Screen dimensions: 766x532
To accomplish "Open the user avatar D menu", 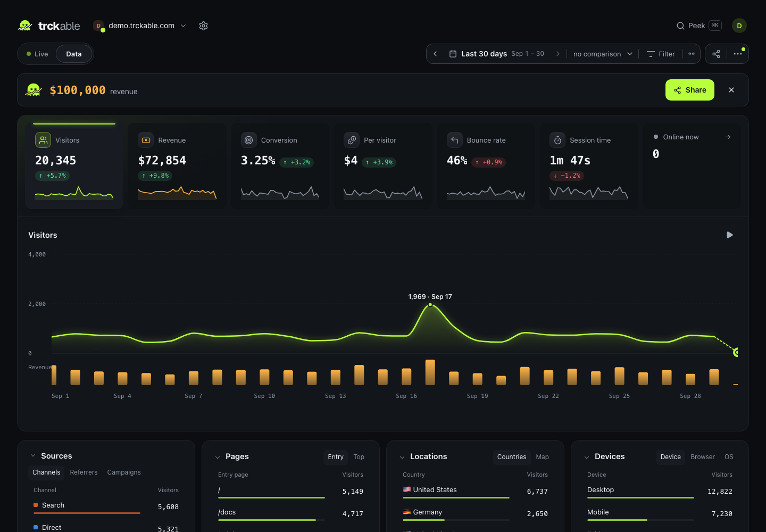I will [739, 26].
